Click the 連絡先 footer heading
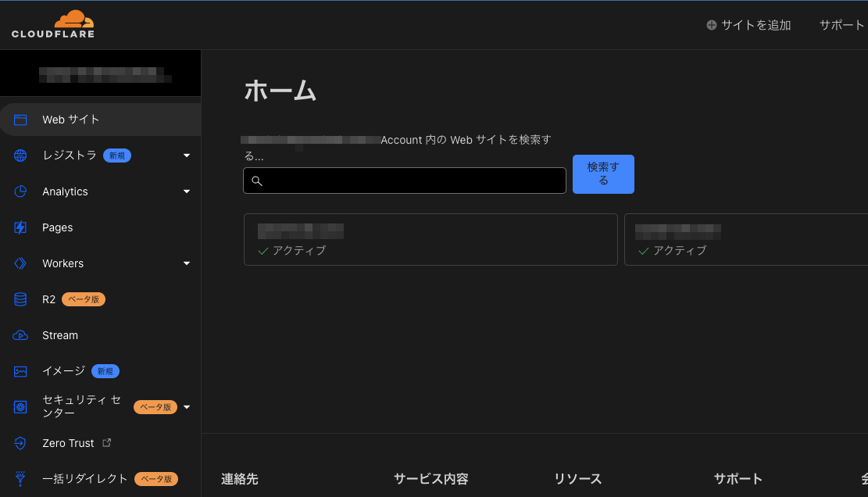Screen dimensions: 868x497 (x=240, y=479)
